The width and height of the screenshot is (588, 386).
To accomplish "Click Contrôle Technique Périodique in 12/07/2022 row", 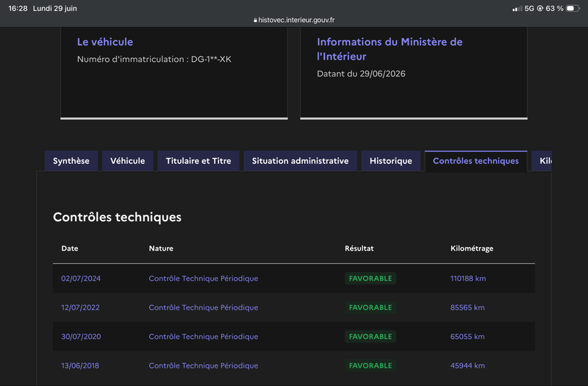I will (204, 307).
